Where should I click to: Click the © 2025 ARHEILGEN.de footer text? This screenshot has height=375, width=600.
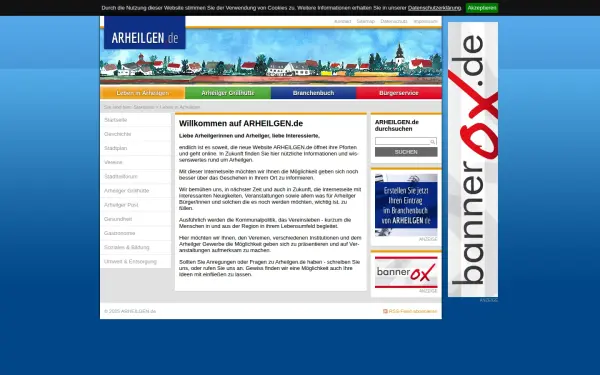coord(130,311)
